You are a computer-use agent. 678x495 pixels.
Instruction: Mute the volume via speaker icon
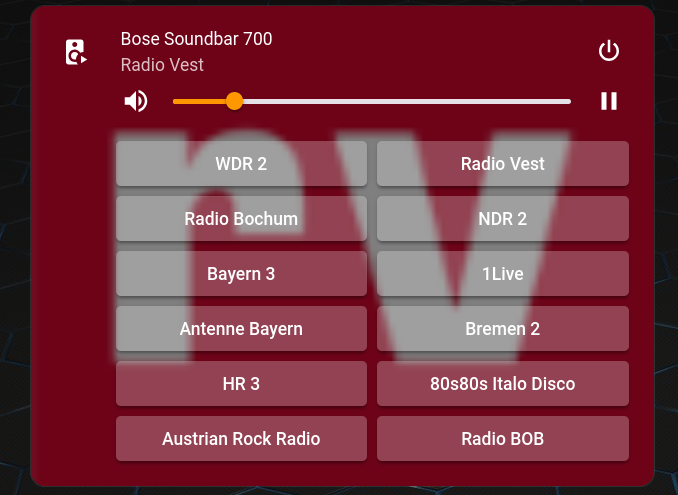pyautogui.click(x=136, y=102)
